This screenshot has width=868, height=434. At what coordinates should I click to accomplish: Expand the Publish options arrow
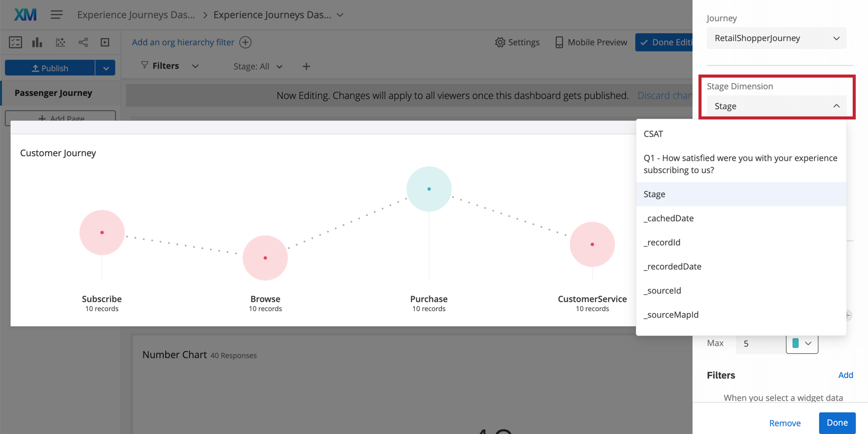pos(106,68)
